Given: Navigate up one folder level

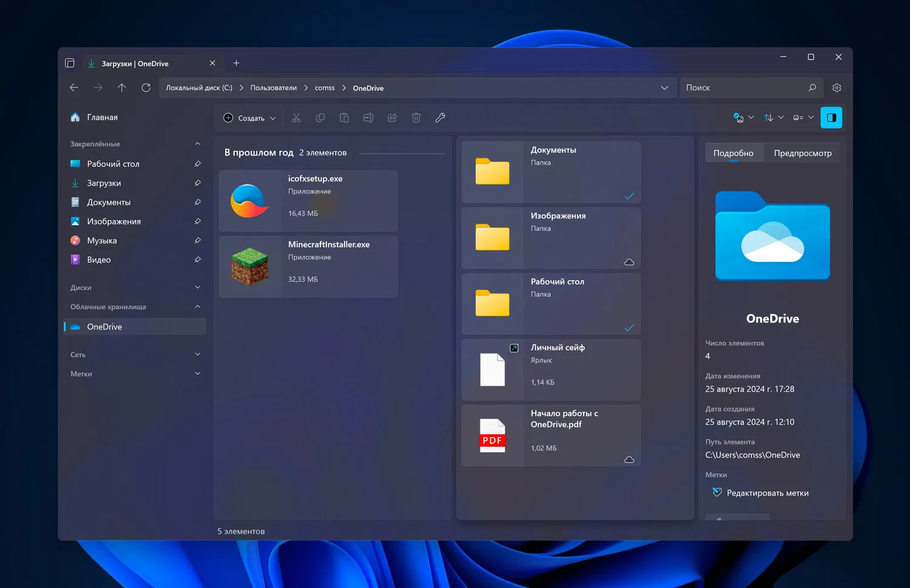Looking at the screenshot, I should coord(122,88).
